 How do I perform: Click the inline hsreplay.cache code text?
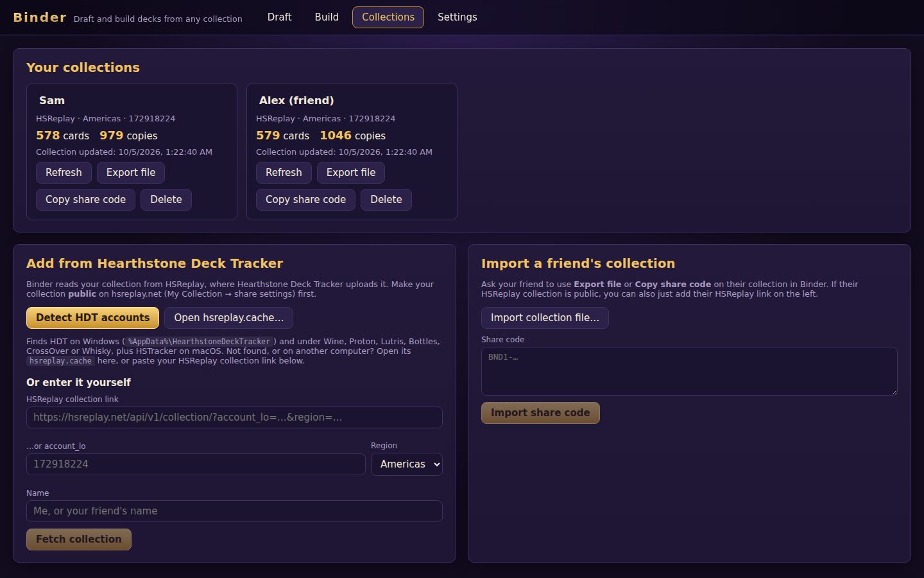tap(60, 361)
